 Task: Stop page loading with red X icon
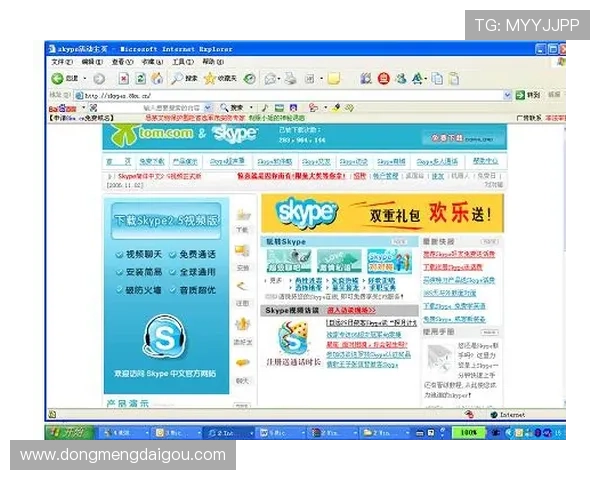point(123,79)
